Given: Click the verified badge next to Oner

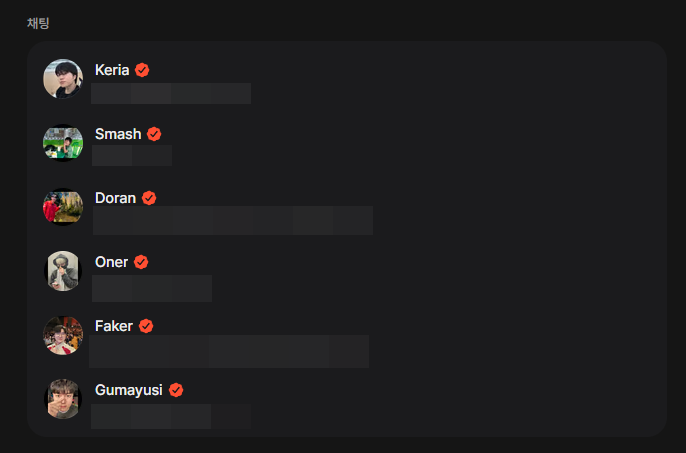Looking at the screenshot, I should pyautogui.click(x=141, y=262).
